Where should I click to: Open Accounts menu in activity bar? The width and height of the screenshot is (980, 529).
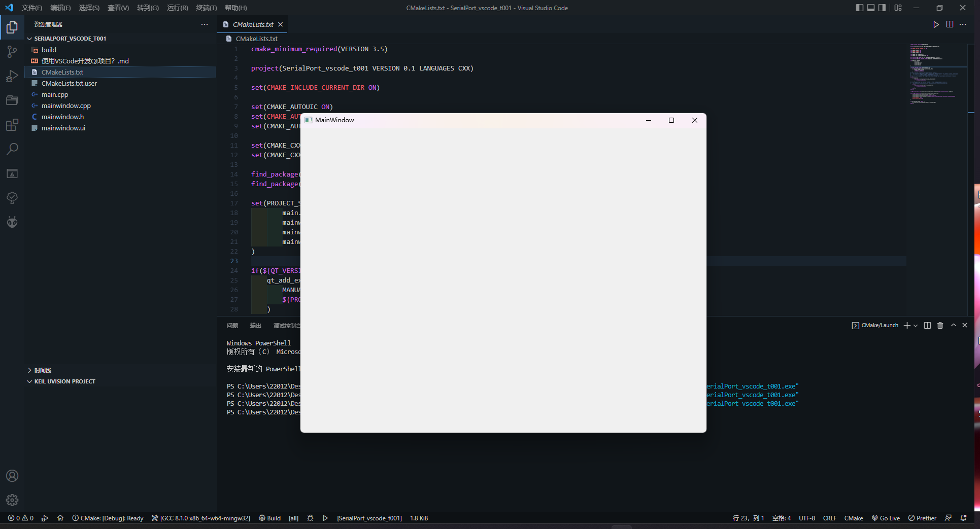point(12,476)
